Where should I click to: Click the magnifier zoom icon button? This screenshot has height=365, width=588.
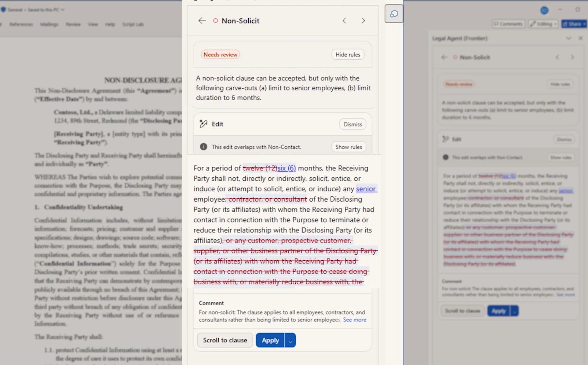[x=394, y=14]
